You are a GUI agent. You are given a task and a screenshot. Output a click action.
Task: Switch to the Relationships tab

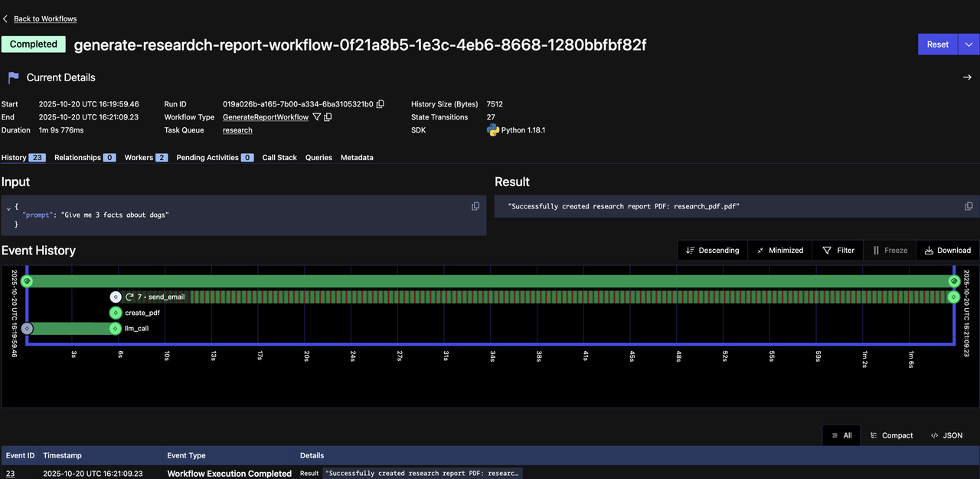(x=85, y=157)
